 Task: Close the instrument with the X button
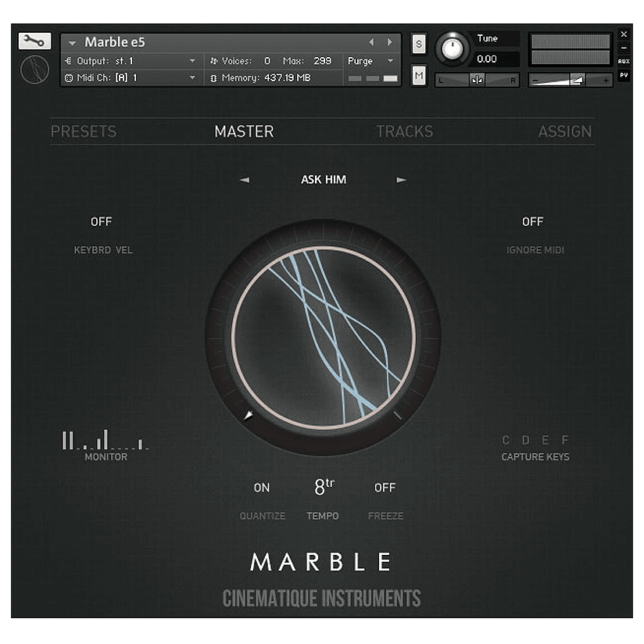tap(624, 34)
